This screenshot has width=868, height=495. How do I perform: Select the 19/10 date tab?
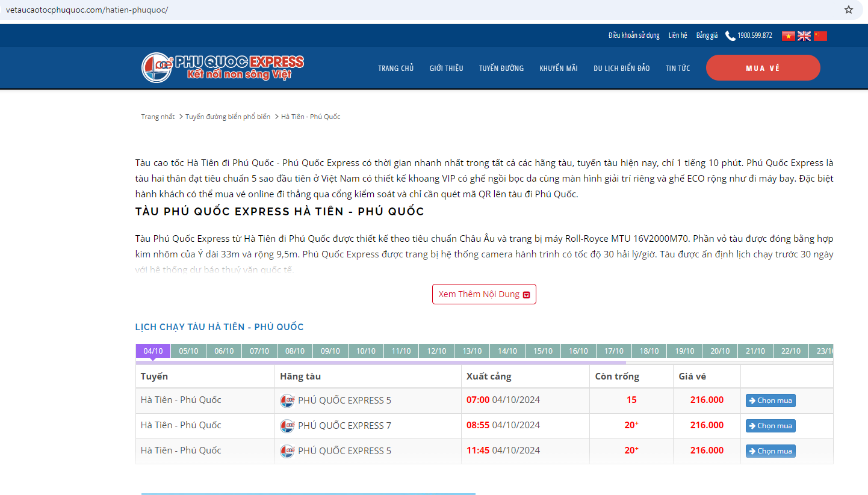[686, 351]
